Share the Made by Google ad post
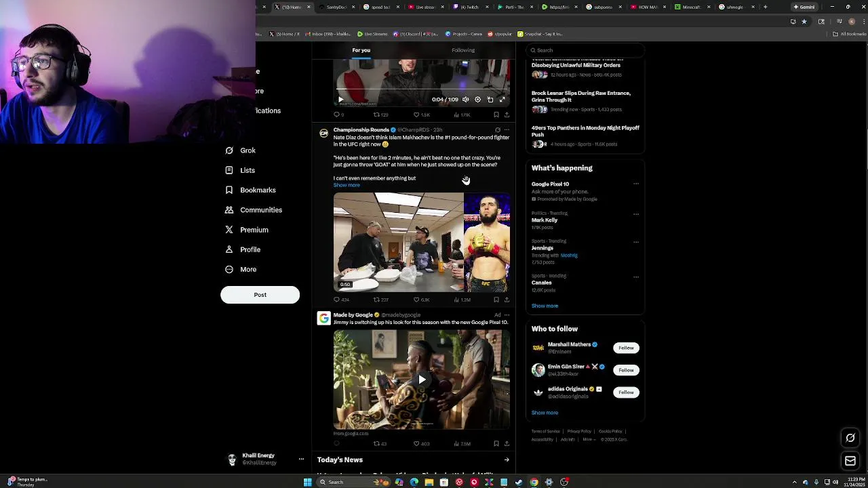 pyautogui.click(x=507, y=444)
